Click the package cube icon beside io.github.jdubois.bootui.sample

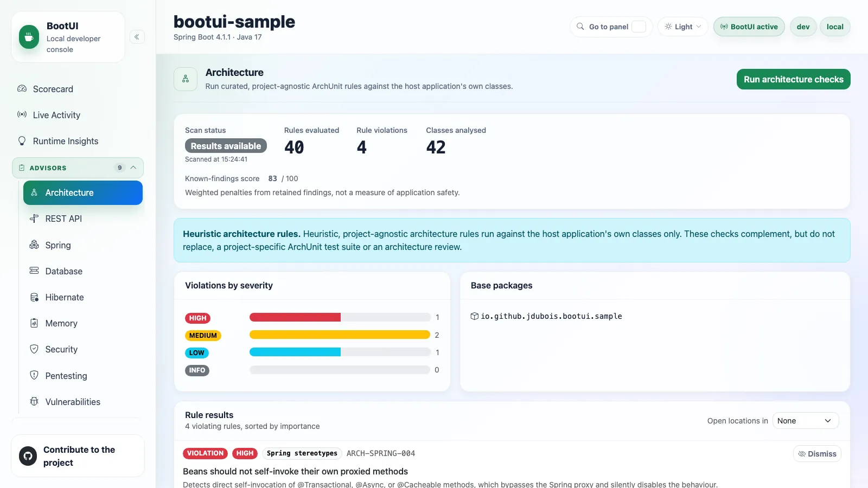click(474, 316)
